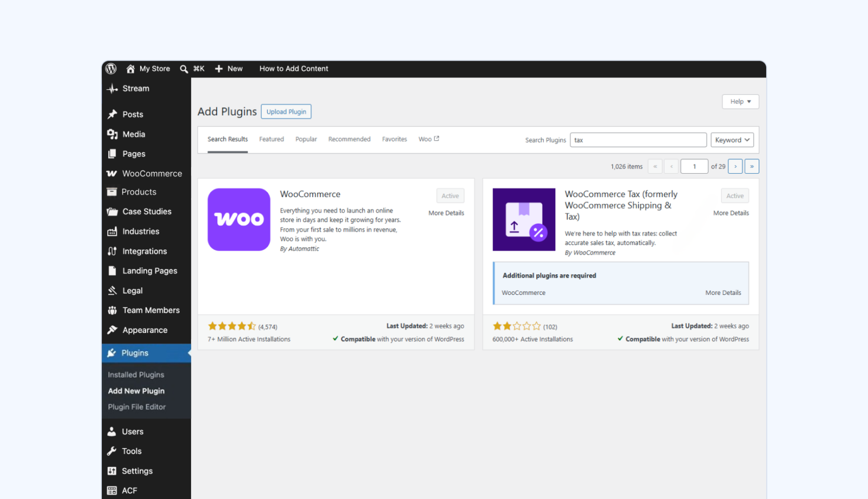Viewport: 868px width, 499px height.
Task: Jump to last page of results
Action: click(752, 167)
